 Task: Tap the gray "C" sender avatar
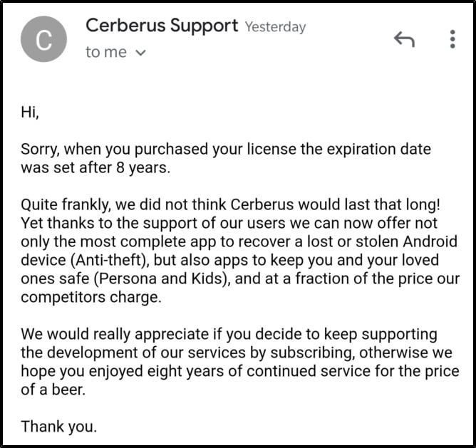(x=43, y=39)
